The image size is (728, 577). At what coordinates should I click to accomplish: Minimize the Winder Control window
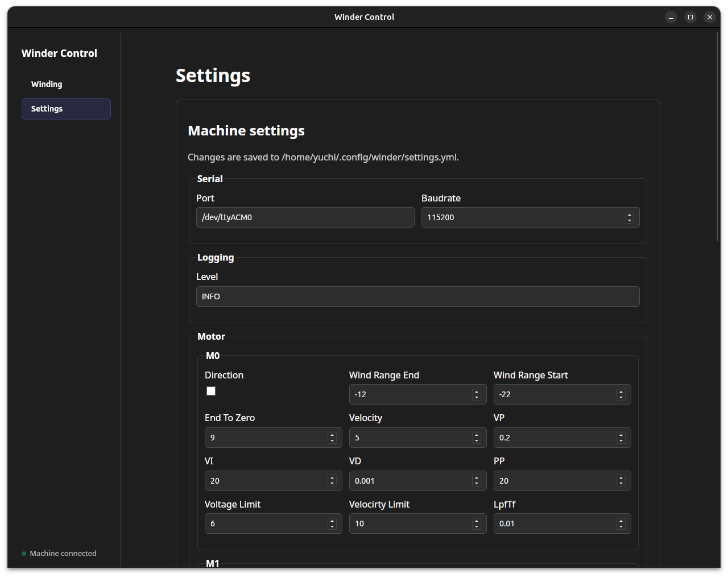coord(671,17)
